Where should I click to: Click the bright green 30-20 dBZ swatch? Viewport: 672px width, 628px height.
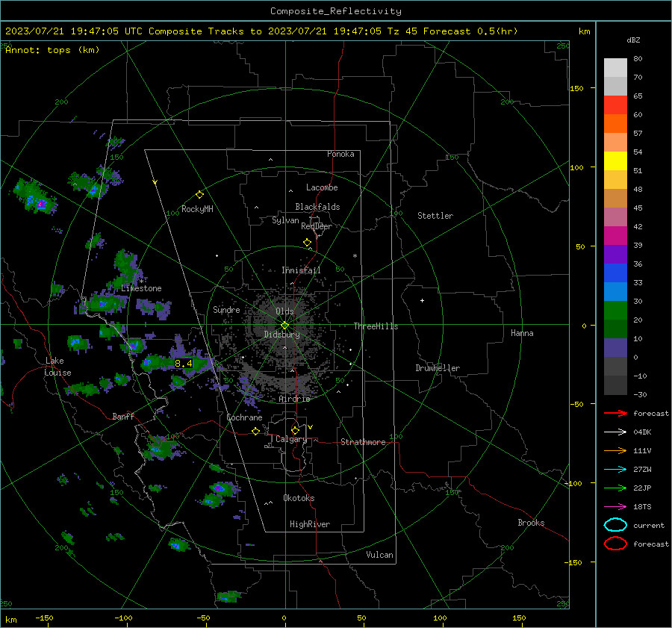click(x=615, y=311)
